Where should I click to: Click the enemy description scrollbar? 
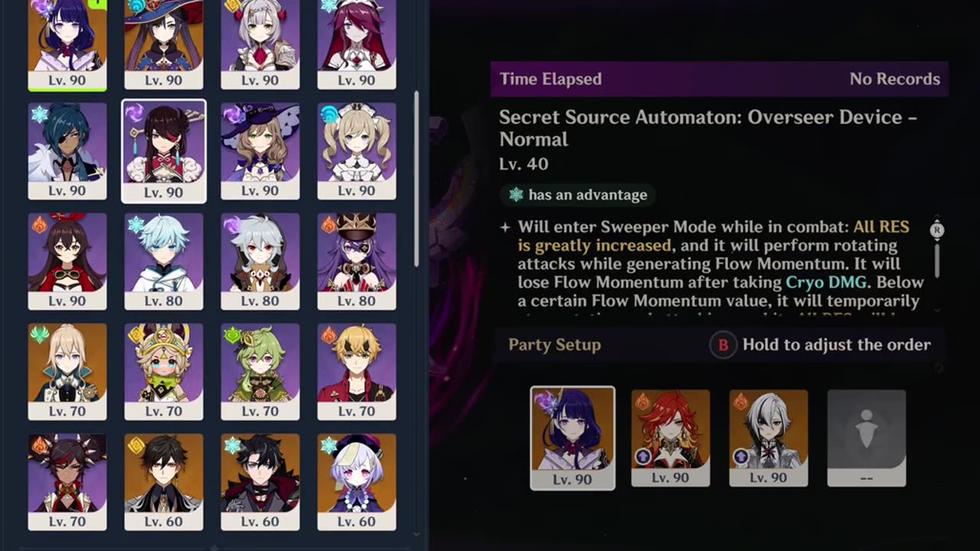[x=937, y=260]
